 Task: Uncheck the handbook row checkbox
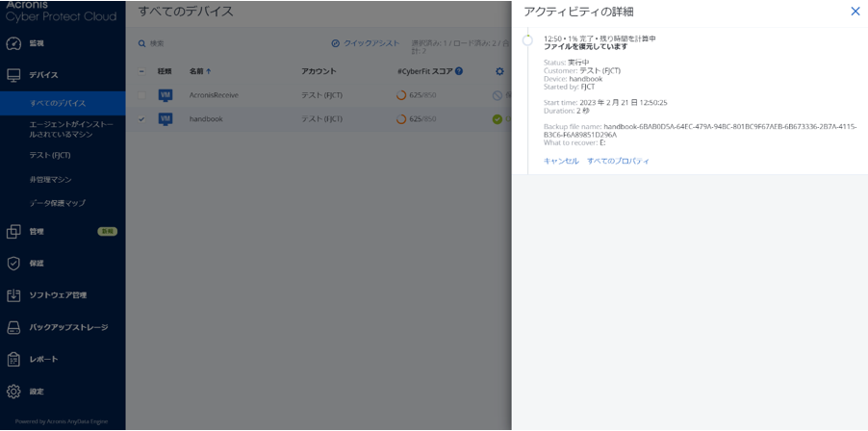click(x=141, y=119)
